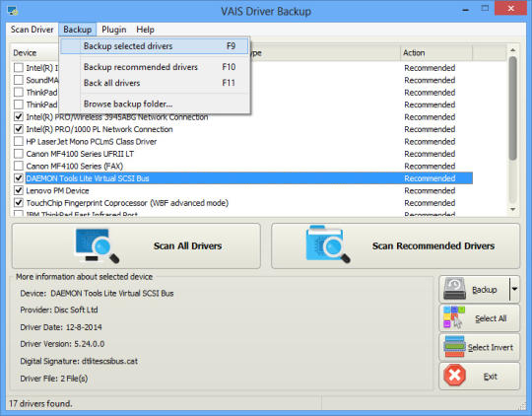This screenshot has height=416, width=532.
Task: Tick the Intel(R) I... checkbox in first row
Action: pyautogui.click(x=19, y=68)
